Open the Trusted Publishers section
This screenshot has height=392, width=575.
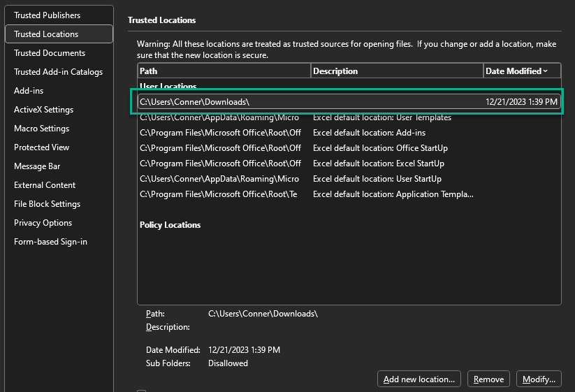(47, 15)
